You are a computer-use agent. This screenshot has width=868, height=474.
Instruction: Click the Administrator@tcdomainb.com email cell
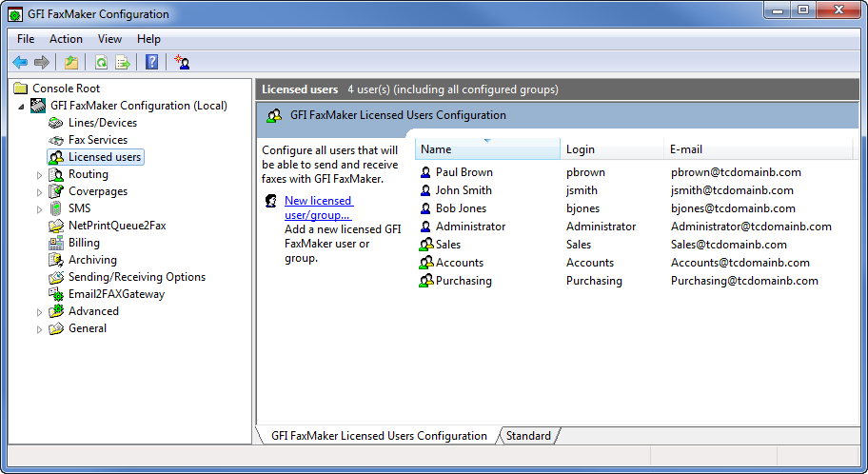point(751,227)
